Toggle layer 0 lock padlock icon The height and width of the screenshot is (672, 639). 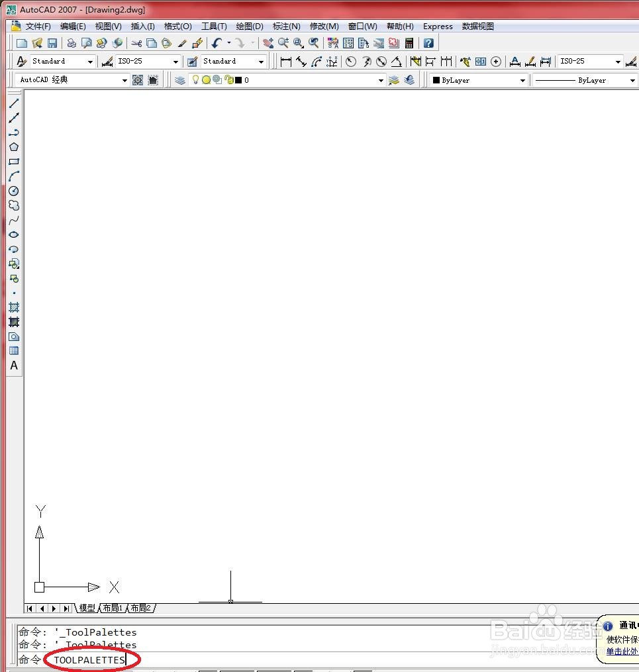229,79
